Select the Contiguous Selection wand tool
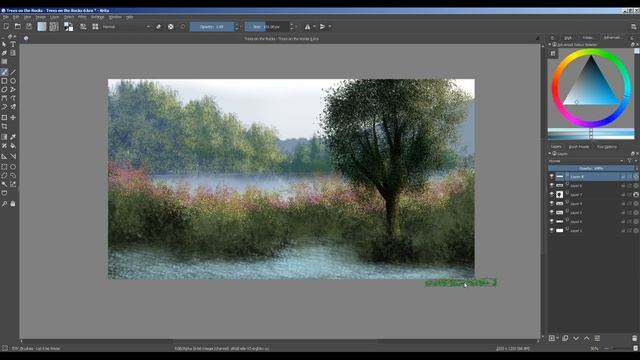Image resolution: width=640 pixels, height=360 pixels. click(x=4, y=184)
